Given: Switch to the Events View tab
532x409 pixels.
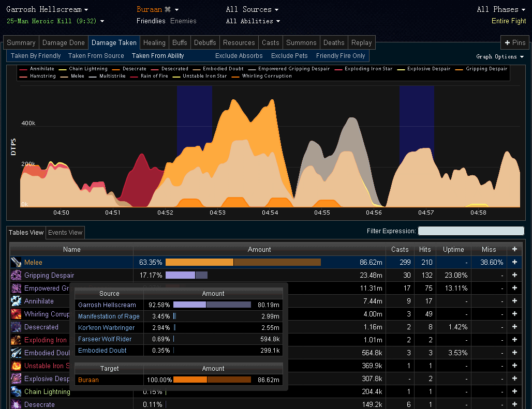Looking at the screenshot, I should pyautogui.click(x=65, y=233).
